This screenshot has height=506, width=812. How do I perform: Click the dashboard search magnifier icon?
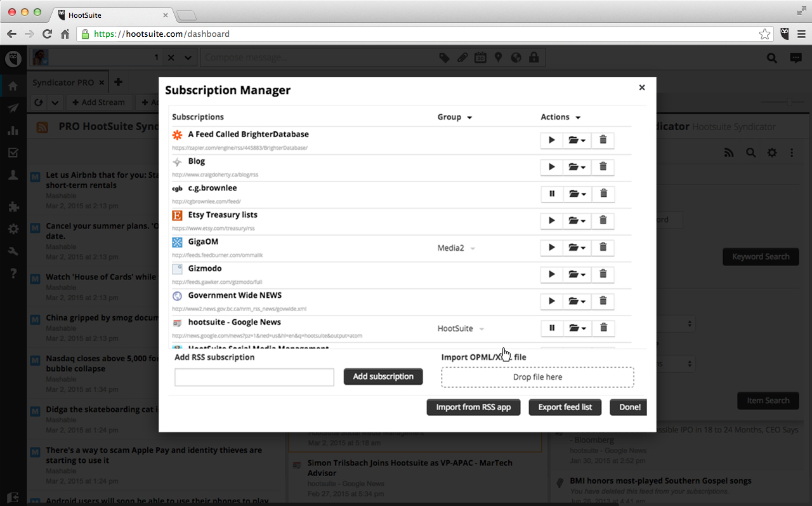tap(772, 58)
